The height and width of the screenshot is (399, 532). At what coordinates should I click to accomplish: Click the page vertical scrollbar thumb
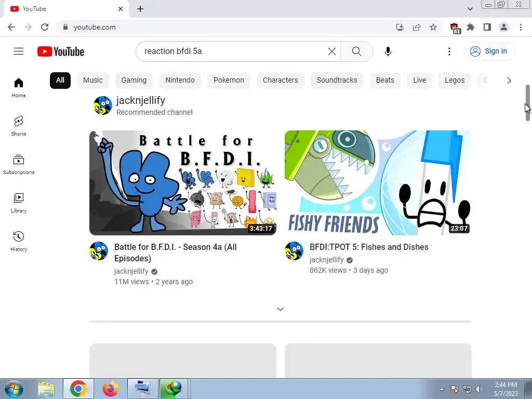528,103
